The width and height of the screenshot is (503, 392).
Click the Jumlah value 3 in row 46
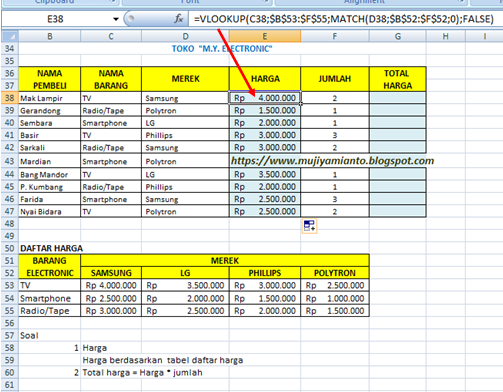pos(335,199)
